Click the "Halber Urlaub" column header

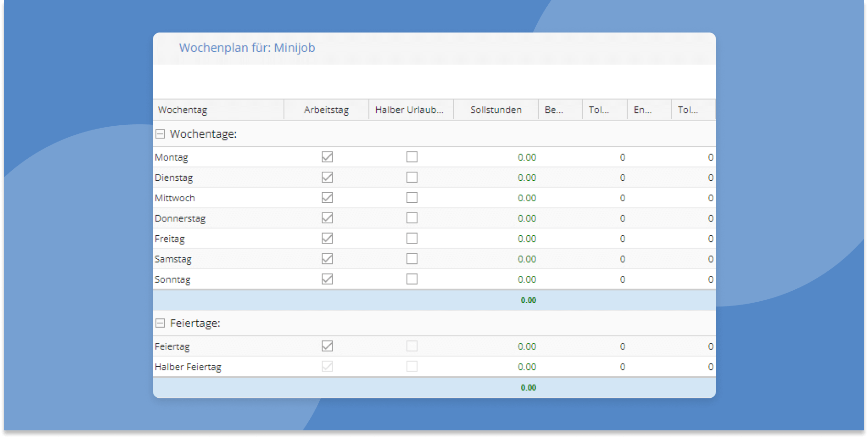coord(410,109)
